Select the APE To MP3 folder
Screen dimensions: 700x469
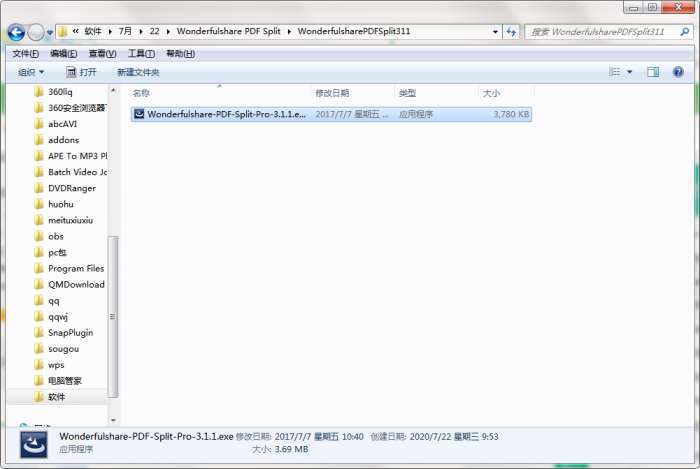[x=70, y=156]
